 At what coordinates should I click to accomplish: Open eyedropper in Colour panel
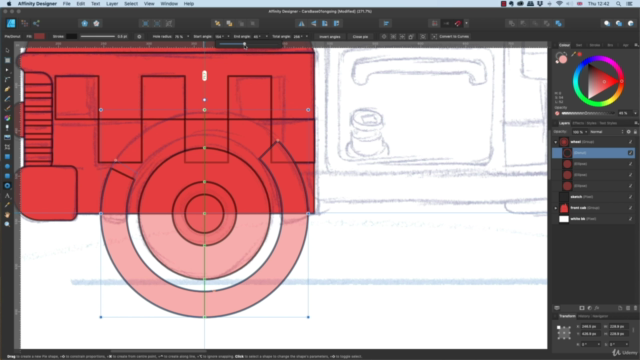pyautogui.click(x=573, y=54)
